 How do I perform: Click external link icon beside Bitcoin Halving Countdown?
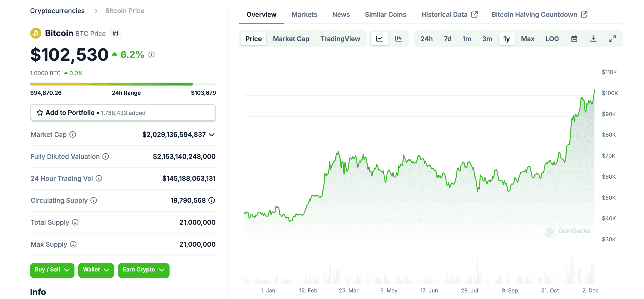point(584,14)
